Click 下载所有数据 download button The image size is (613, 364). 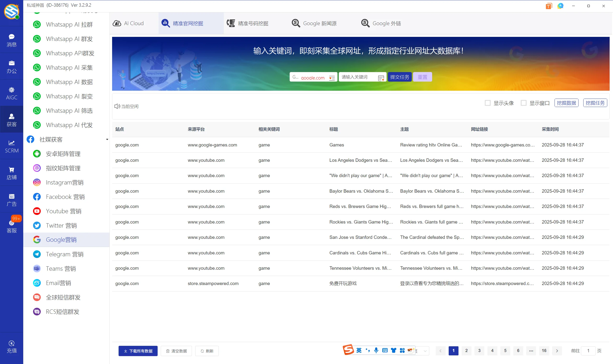[138, 351]
